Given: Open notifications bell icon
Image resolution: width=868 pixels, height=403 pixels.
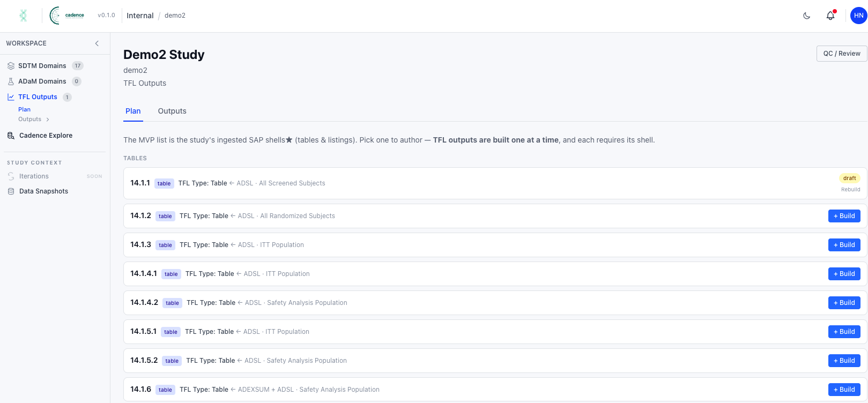Looking at the screenshot, I should pos(830,16).
